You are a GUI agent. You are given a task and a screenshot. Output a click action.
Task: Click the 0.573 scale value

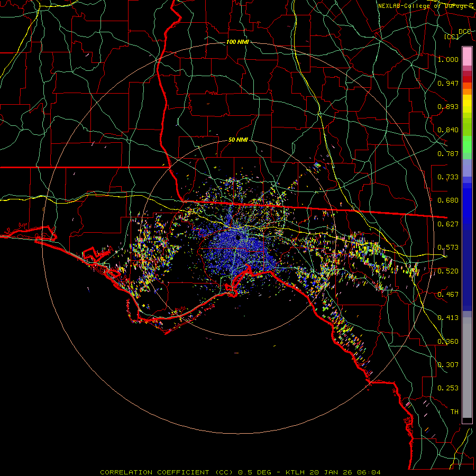click(x=448, y=248)
